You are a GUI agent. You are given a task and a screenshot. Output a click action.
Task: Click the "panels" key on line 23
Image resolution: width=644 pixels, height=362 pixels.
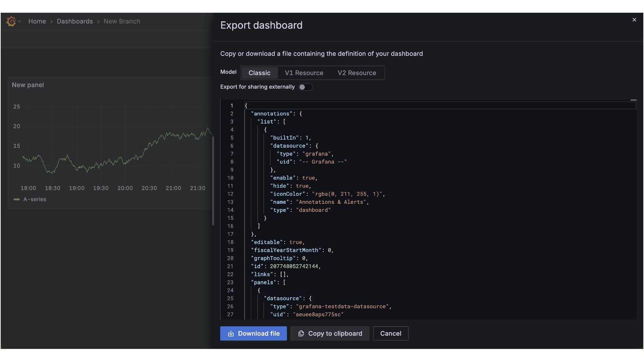pyautogui.click(x=264, y=283)
